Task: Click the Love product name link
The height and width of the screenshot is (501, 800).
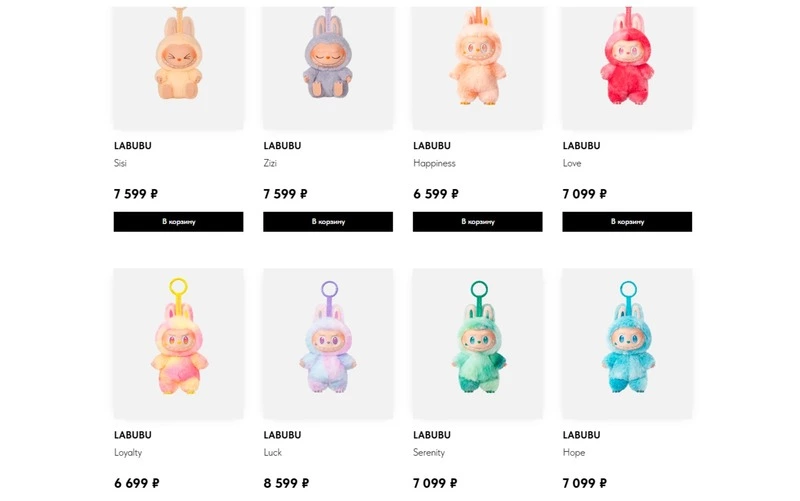Action: click(x=572, y=163)
